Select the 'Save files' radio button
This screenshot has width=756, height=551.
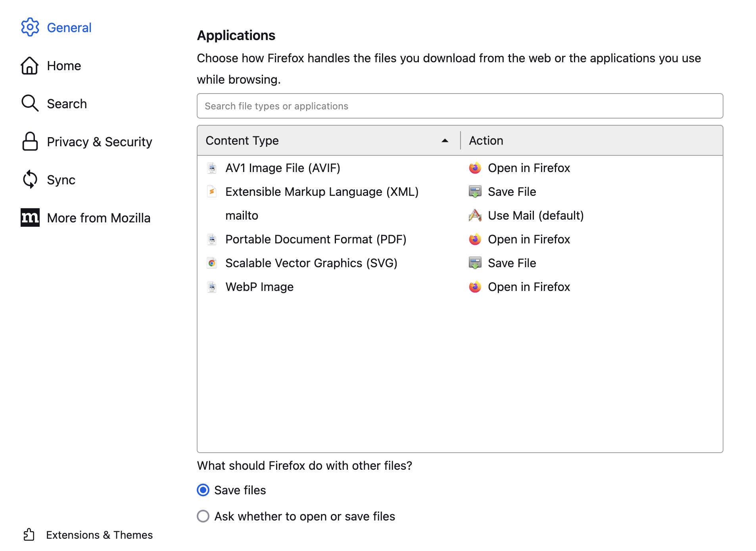click(x=203, y=490)
